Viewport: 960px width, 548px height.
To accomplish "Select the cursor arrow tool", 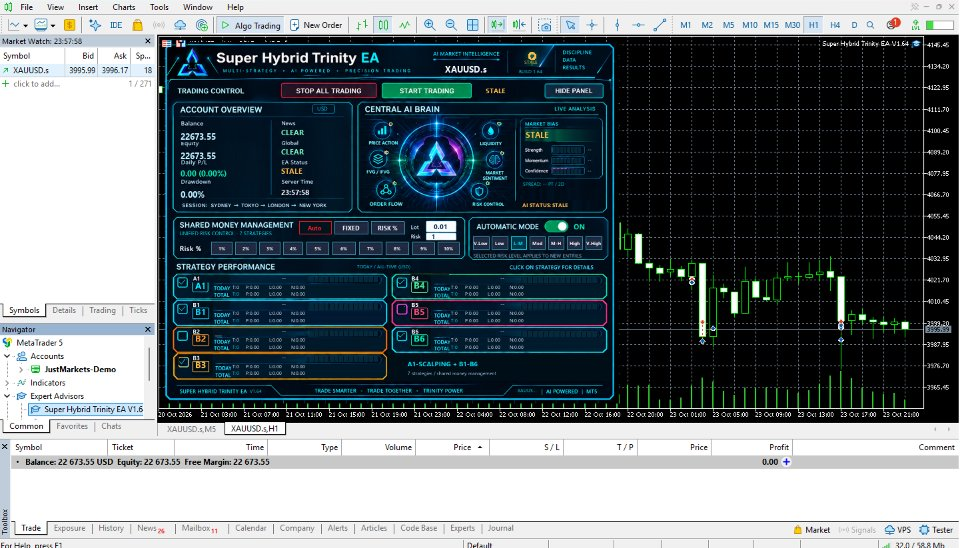I will pyautogui.click(x=571, y=25).
